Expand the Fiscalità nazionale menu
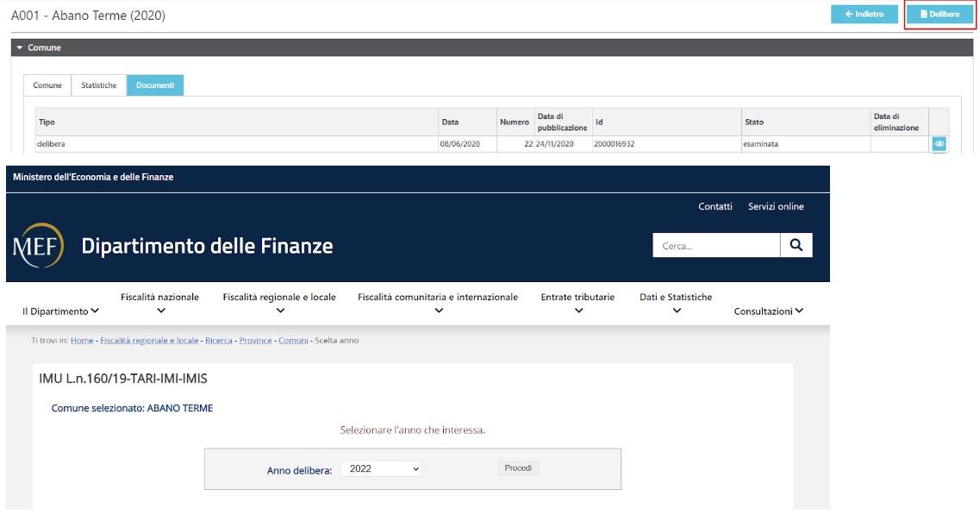The image size is (980, 515). (160, 304)
